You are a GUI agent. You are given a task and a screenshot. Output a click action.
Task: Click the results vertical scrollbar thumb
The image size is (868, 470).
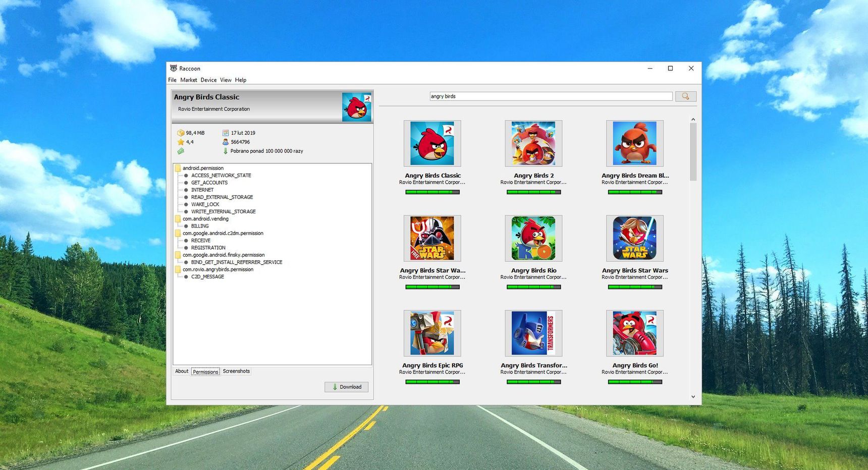click(693, 152)
